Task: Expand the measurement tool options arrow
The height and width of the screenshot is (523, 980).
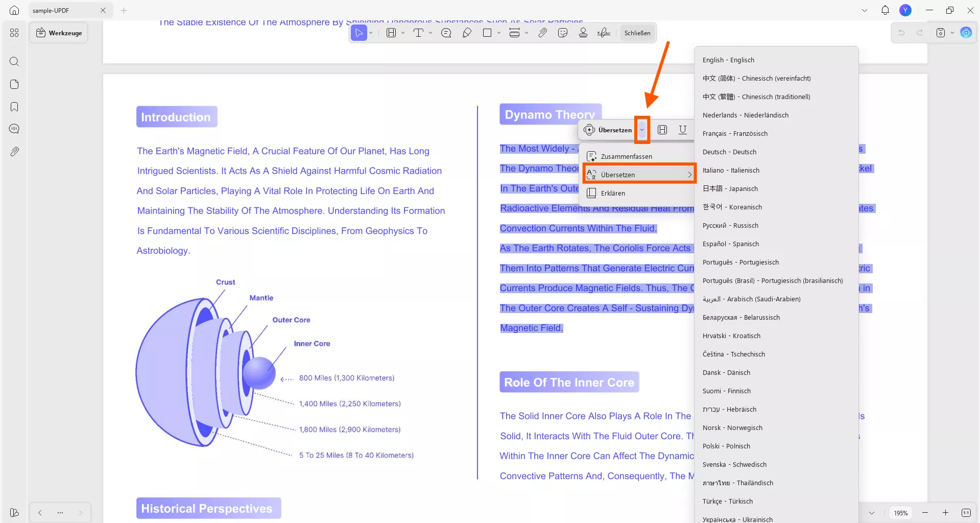Action: tap(527, 33)
